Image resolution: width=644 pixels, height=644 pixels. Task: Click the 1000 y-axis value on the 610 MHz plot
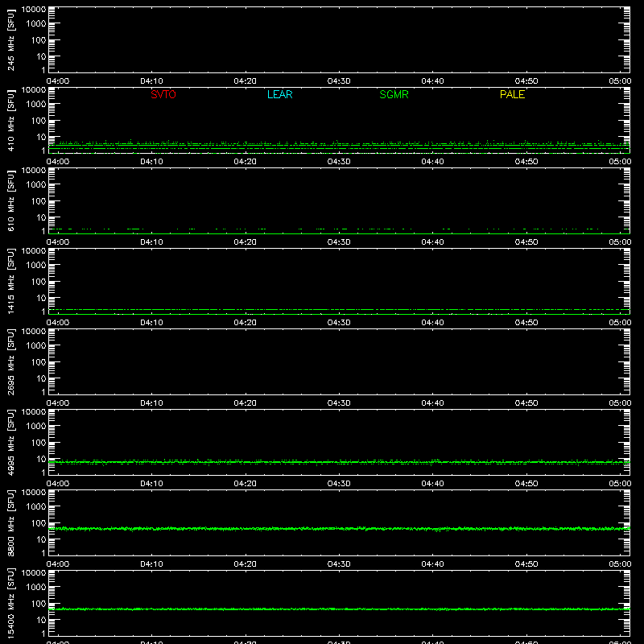36,185
